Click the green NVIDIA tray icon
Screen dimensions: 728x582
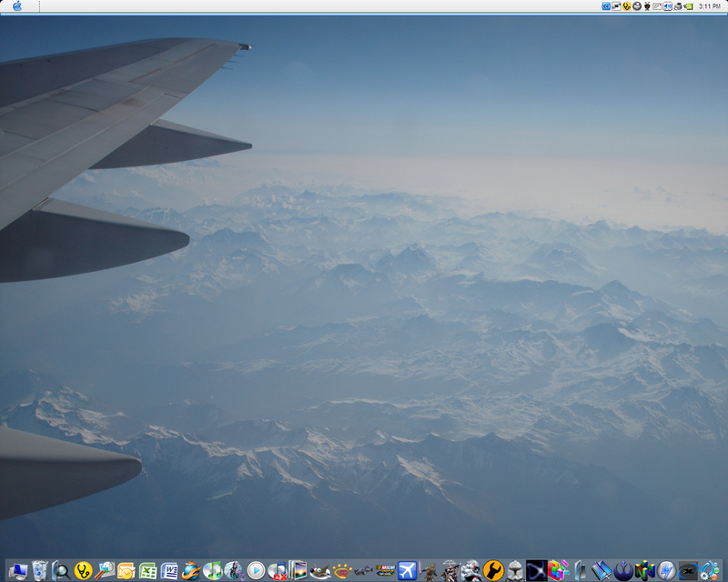coord(688,6)
